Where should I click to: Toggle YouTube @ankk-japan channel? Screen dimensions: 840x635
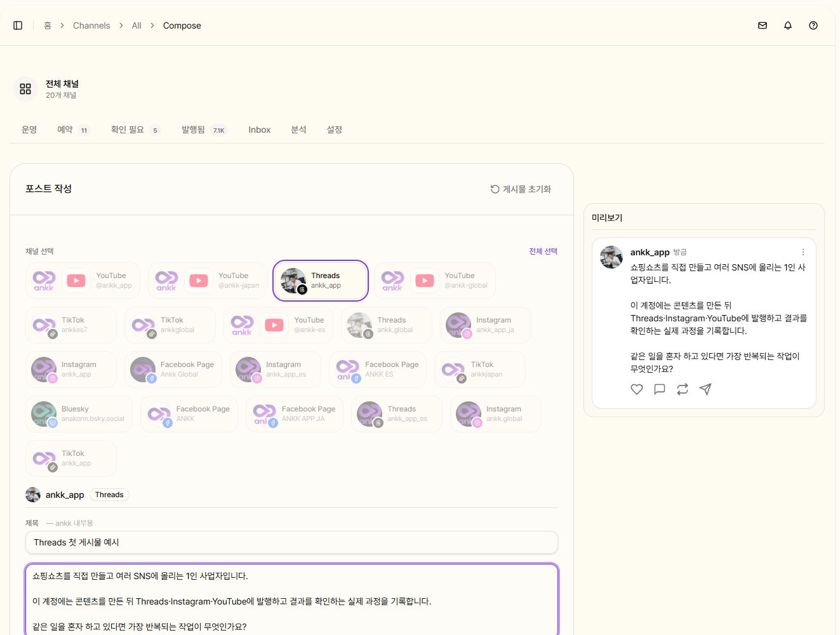207,281
